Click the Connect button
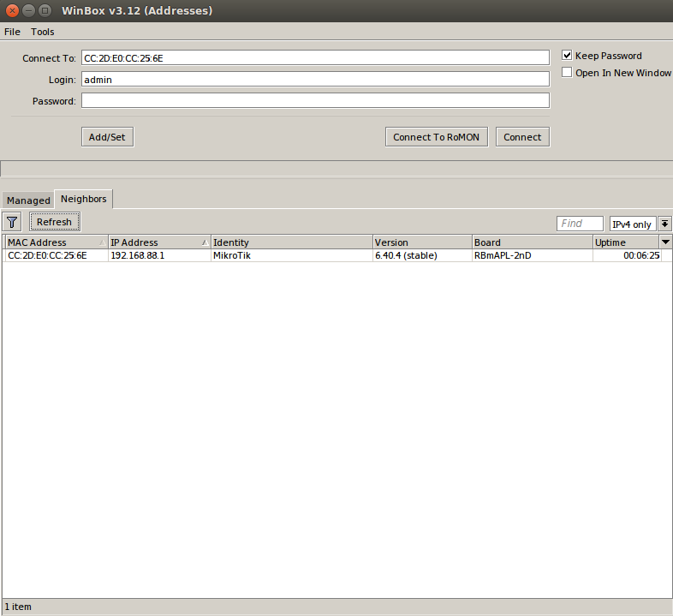This screenshot has height=616, width=673. pyautogui.click(x=522, y=137)
